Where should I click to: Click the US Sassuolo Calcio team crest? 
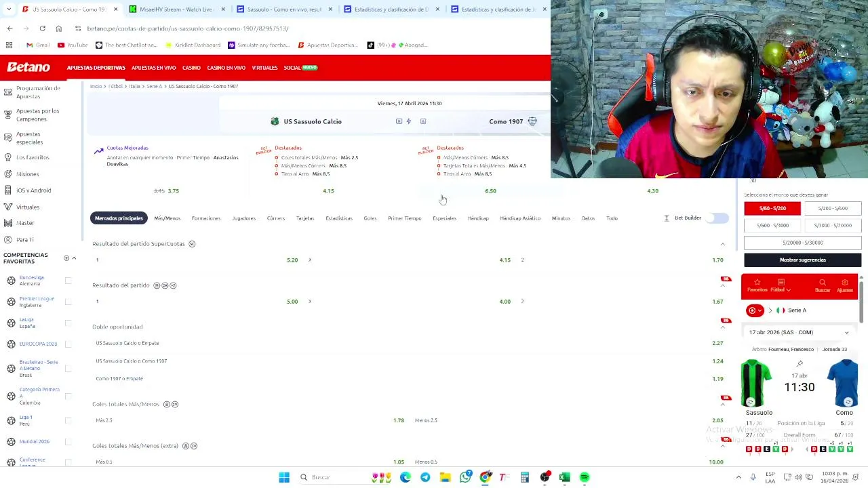(275, 121)
